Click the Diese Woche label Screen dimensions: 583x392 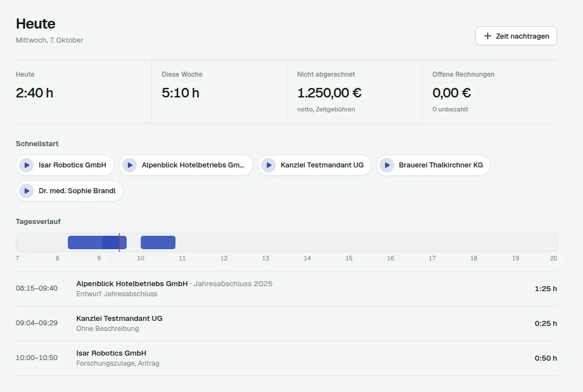[182, 74]
